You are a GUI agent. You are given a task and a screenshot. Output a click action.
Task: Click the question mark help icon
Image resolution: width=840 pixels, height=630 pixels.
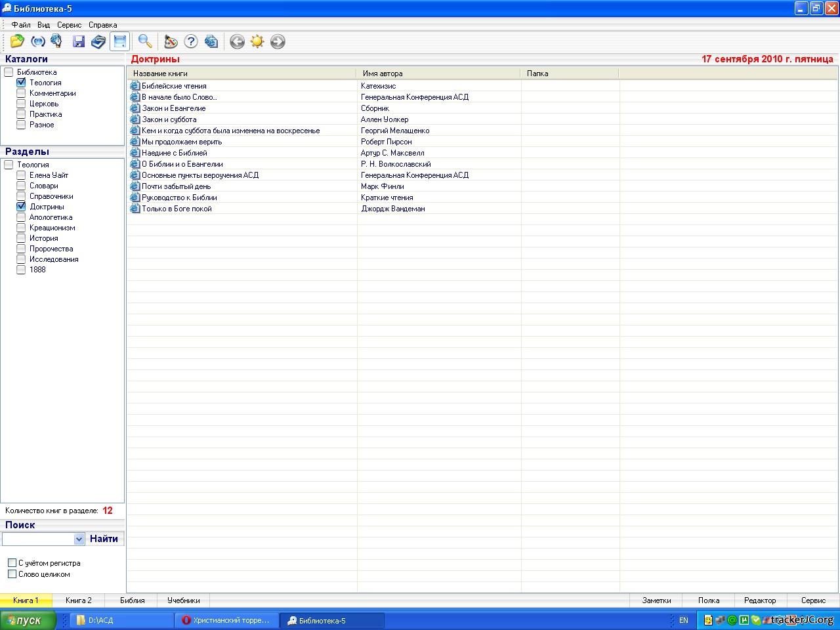tap(191, 41)
